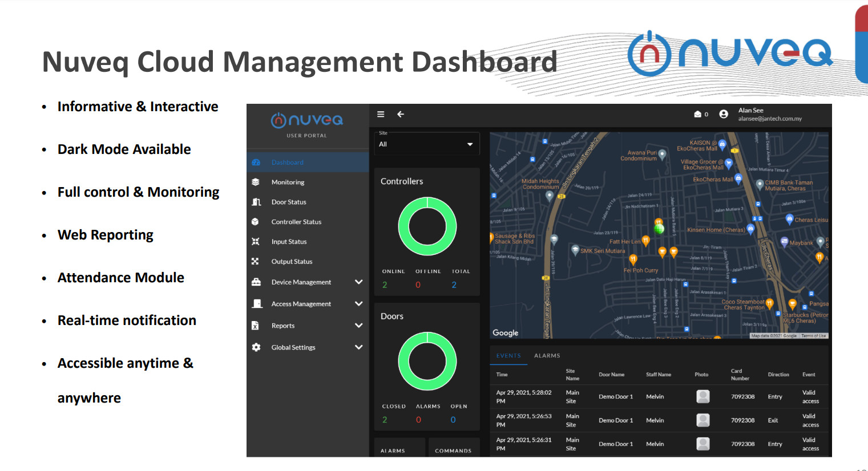
Task: Open Dashboard in the sidebar
Action: click(x=287, y=163)
